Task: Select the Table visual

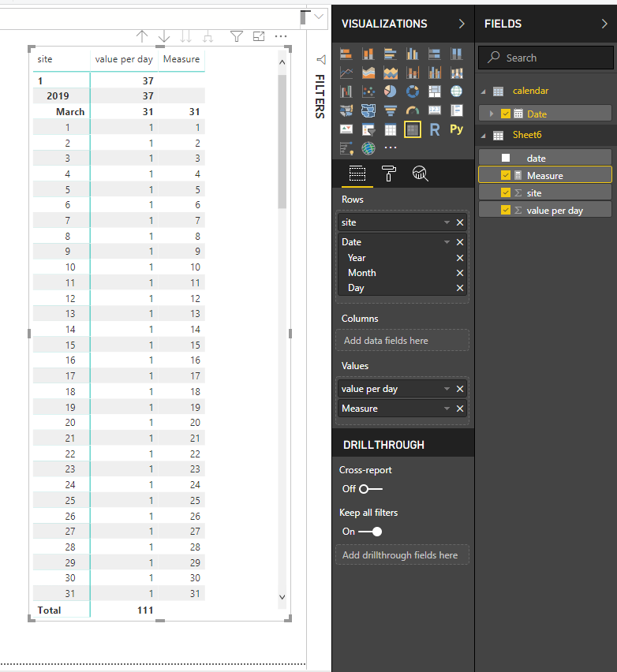Action: [391, 129]
